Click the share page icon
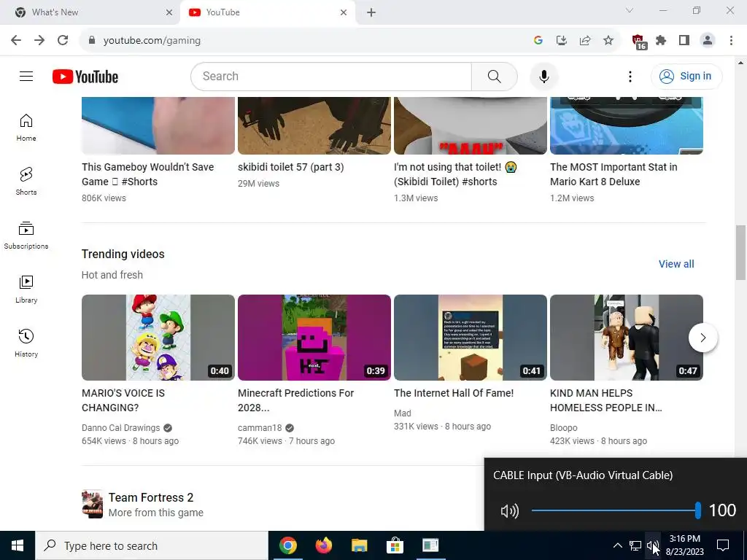Screen dimensions: 747x560 (585, 41)
